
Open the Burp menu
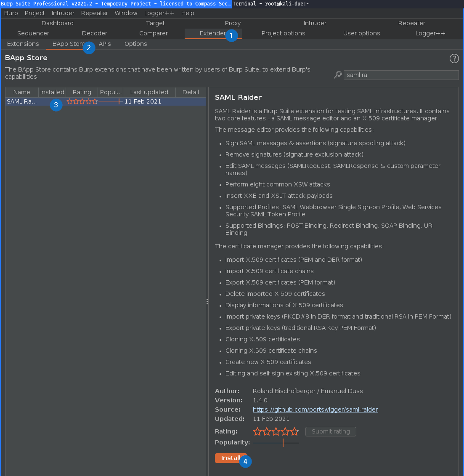11,13
